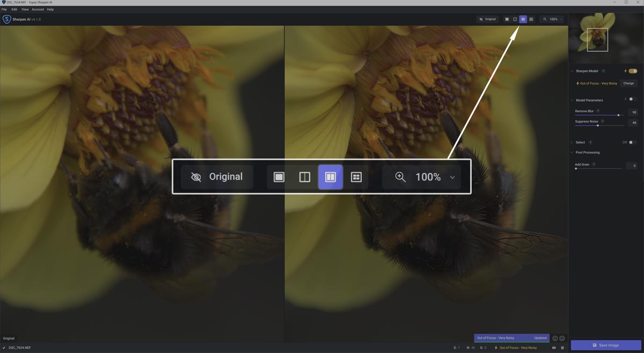Select the side-by-side view icon
The height and width of the screenshot is (353, 644).
pos(523,19)
